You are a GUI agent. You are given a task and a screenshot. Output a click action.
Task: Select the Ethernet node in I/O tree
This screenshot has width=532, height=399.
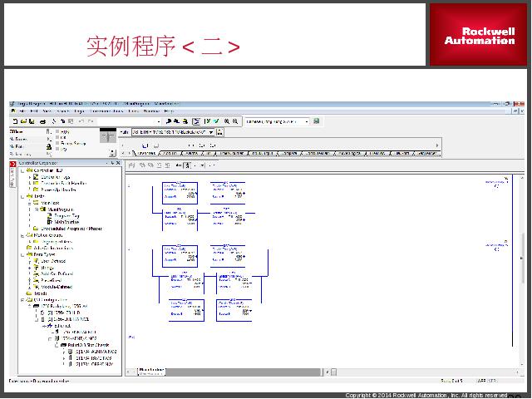(x=62, y=326)
